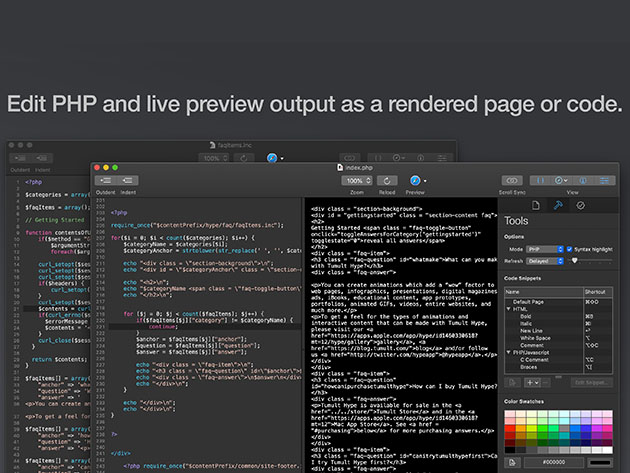Image resolution: width=630 pixels, height=473 pixels.
Task: Pick the magenta color swatch
Action: [597, 429]
